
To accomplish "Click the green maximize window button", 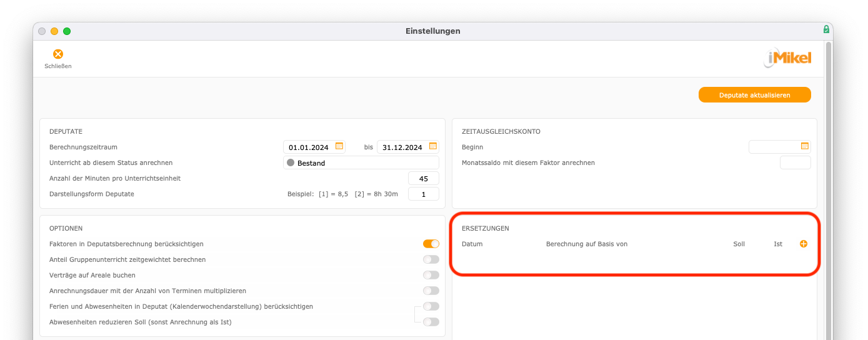I will pyautogui.click(x=67, y=31).
